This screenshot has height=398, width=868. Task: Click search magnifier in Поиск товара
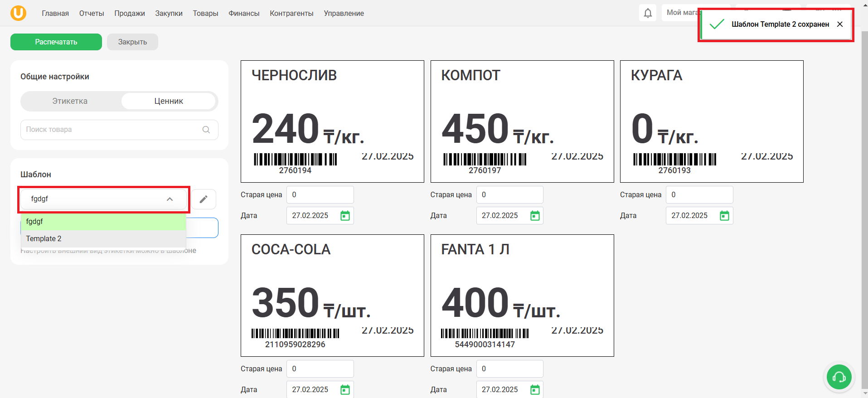click(206, 130)
